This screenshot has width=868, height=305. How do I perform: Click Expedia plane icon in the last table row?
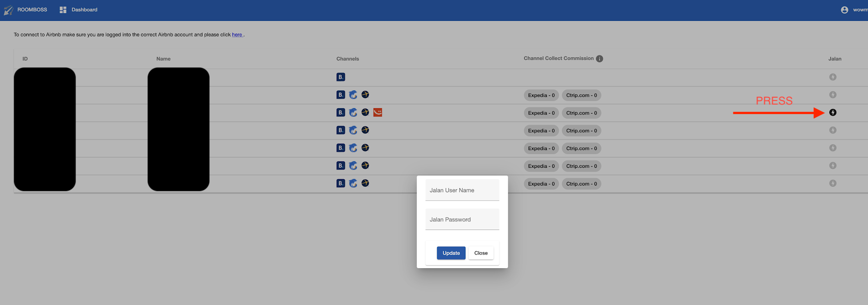click(365, 183)
